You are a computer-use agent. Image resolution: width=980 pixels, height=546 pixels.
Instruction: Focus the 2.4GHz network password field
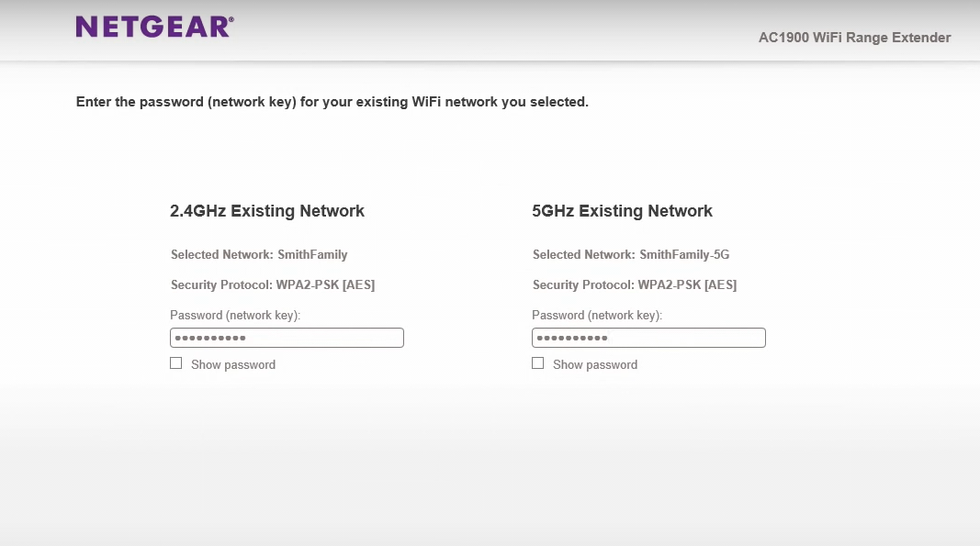point(287,338)
